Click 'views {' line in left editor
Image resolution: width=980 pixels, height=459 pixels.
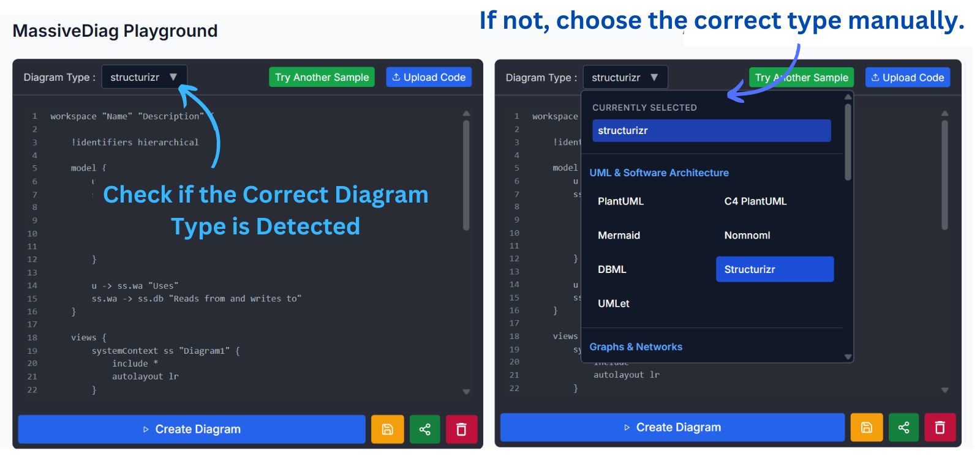click(88, 338)
